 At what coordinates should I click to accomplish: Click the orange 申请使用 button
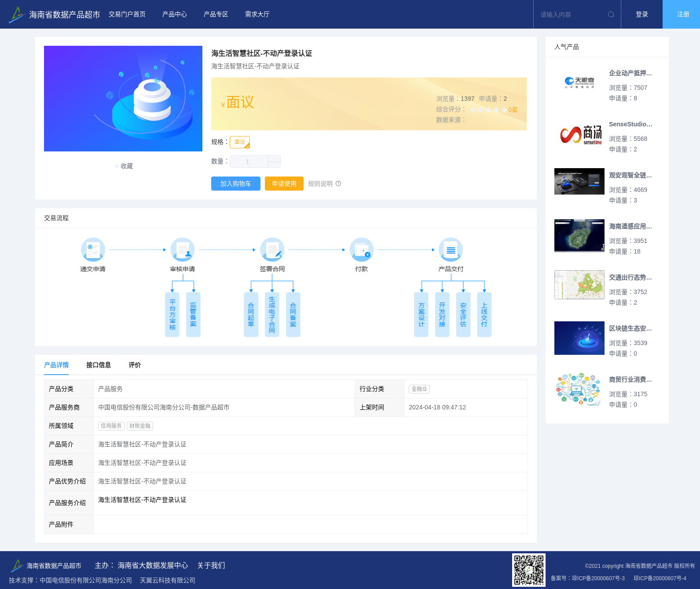pyautogui.click(x=284, y=184)
